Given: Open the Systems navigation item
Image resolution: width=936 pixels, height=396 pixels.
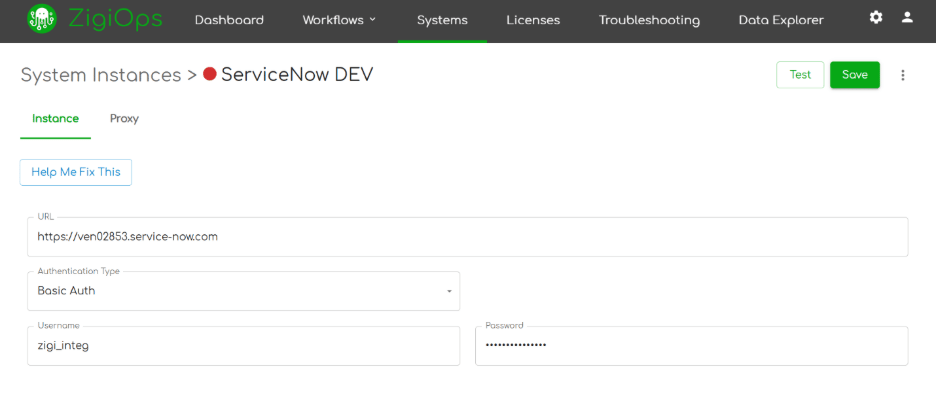Looking at the screenshot, I should coord(442,20).
